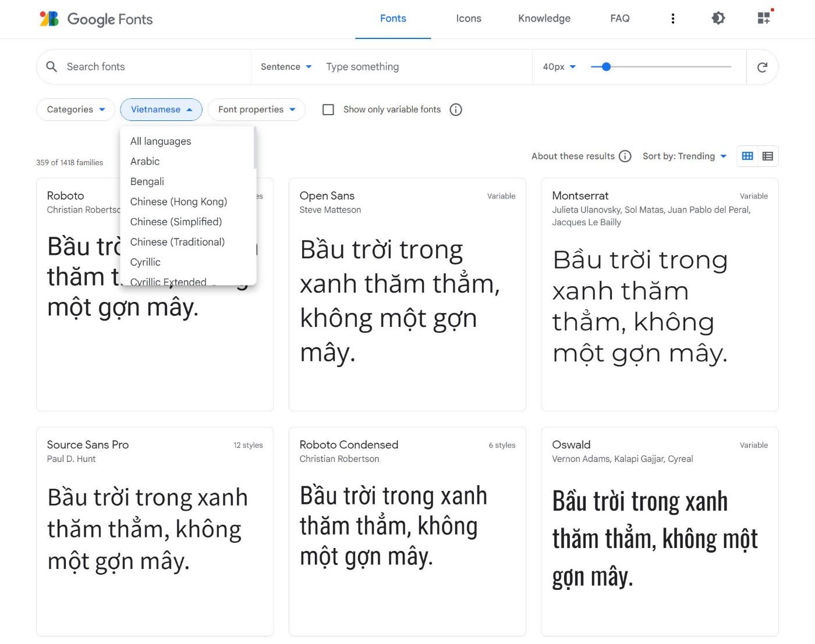The image size is (815, 644).
Task: Open the Categories dropdown
Action: pos(75,109)
